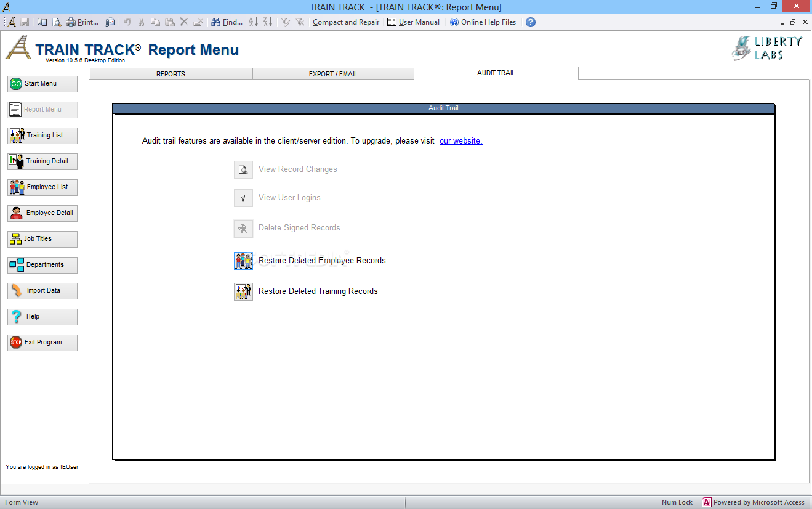Viewport: 812px width, 509px height.
Task: Click 'Version 10.5.6 Desktop Edition' text
Action: 85,60
